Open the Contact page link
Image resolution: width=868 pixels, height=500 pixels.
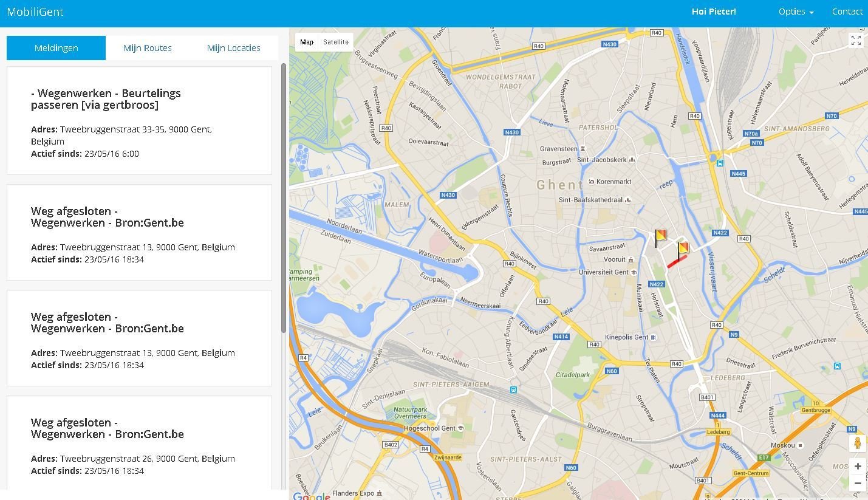point(847,12)
